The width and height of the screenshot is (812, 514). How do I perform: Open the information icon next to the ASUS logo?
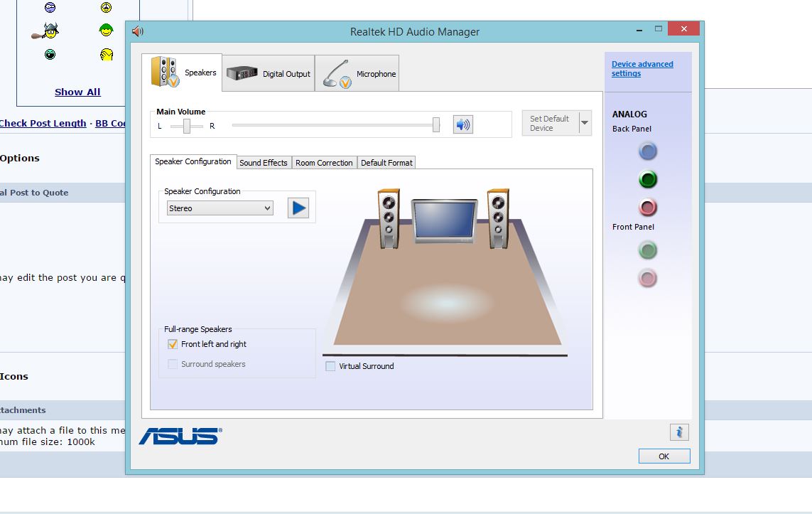[x=679, y=432]
